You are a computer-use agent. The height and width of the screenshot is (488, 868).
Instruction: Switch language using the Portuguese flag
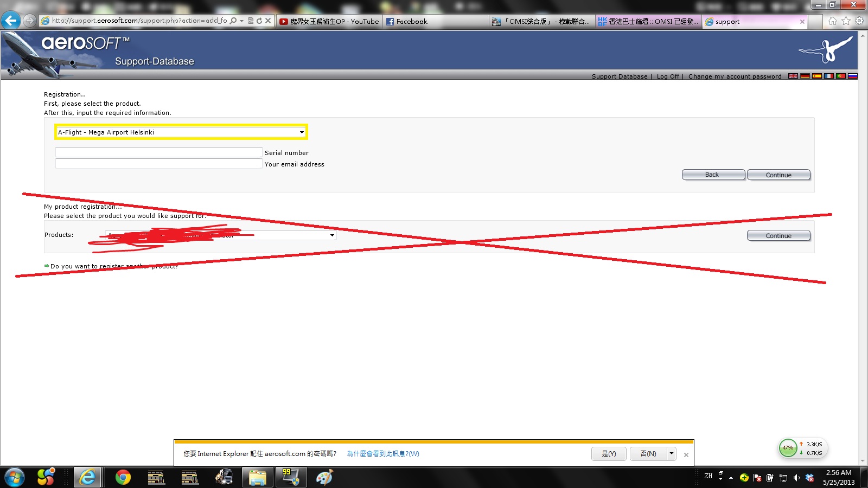tap(841, 76)
